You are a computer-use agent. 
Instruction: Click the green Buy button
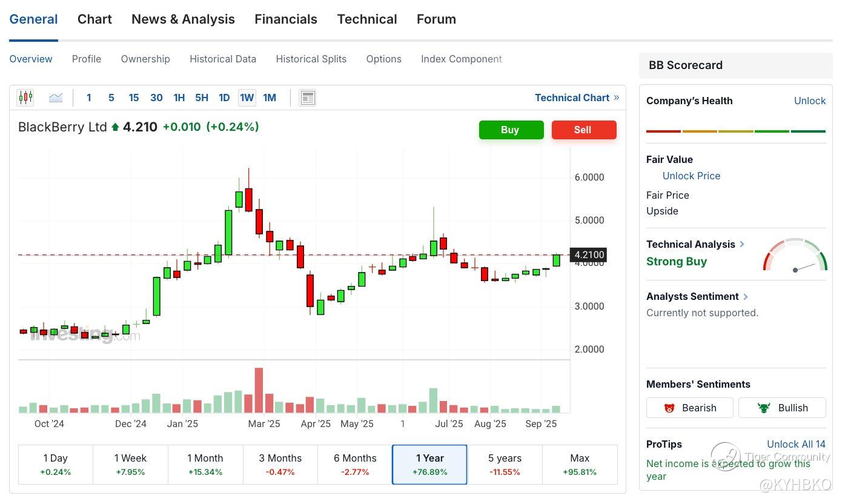click(x=510, y=130)
